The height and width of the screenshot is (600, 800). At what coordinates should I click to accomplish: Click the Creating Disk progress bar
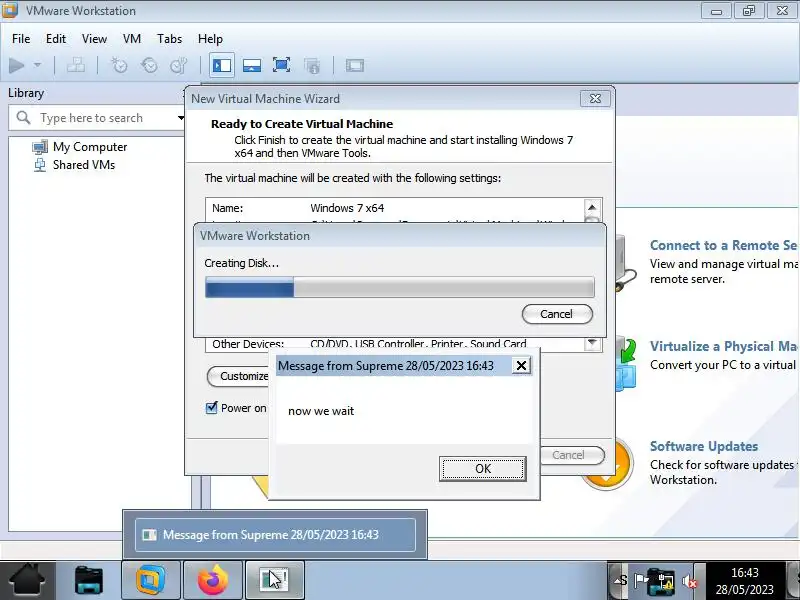[399, 287]
